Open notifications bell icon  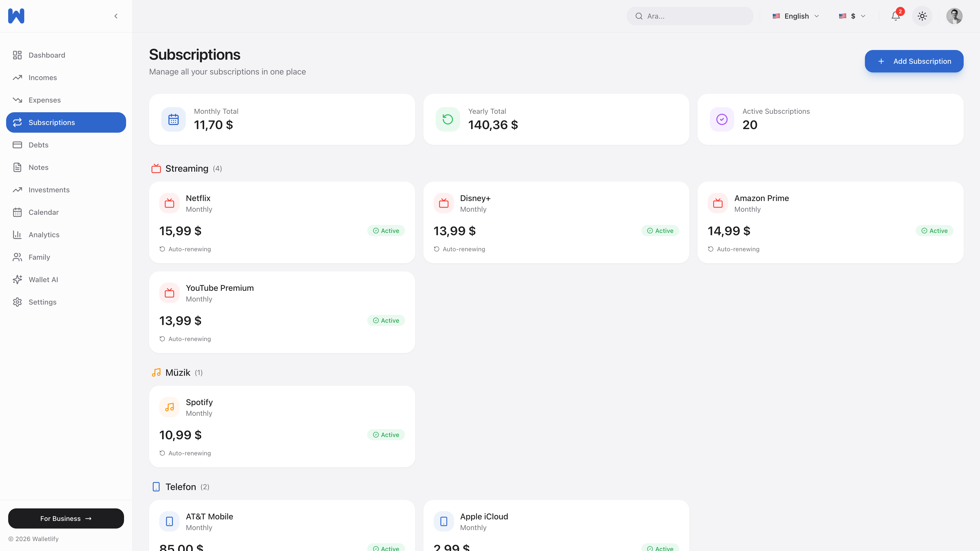(896, 16)
